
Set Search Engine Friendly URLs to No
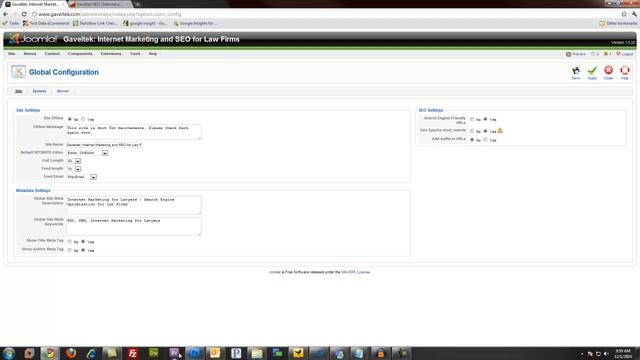coord(472,119)
